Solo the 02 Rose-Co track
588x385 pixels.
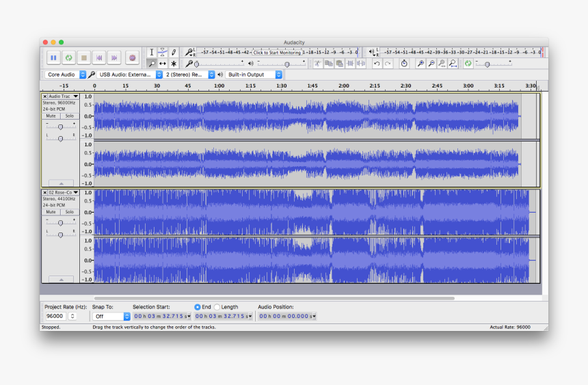[x=70, y=212]
